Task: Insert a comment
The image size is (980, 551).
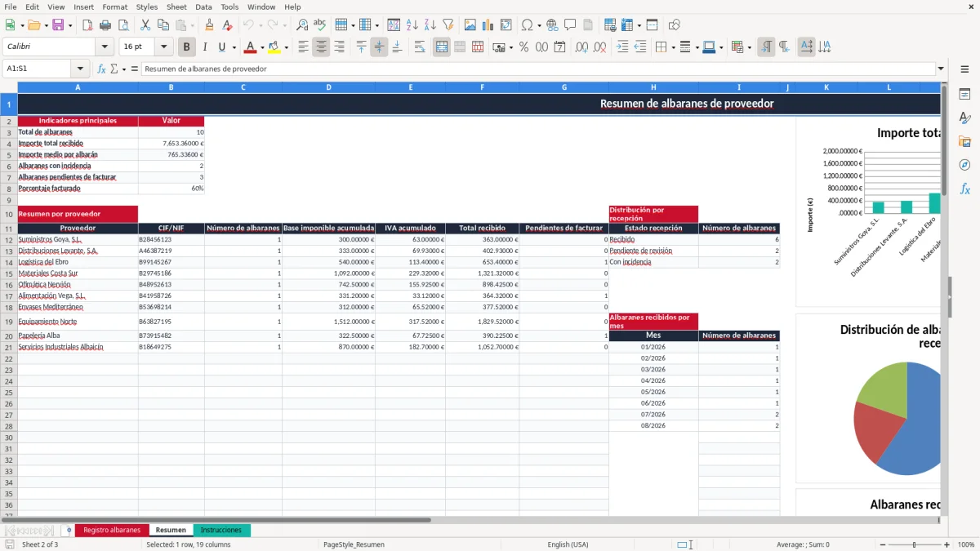Action: pyautogui.click(x=570, y=25)
